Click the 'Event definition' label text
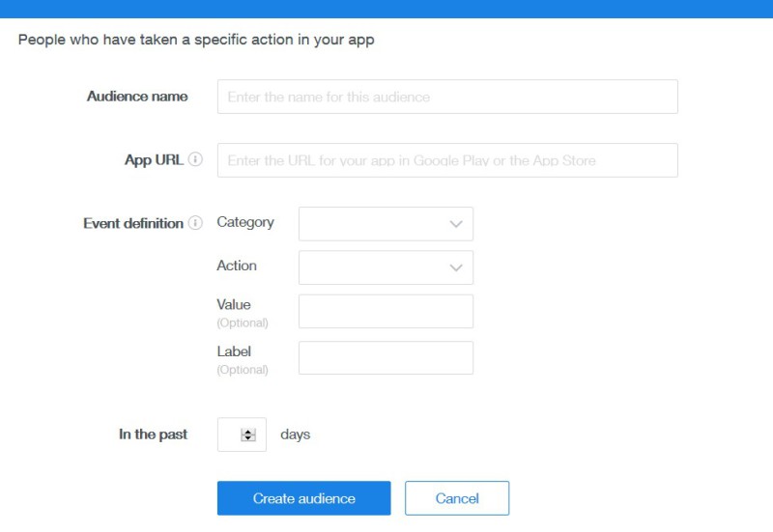The height and width of the screenshot is (532, 773). pyautogui.click(x=133, y=223)
